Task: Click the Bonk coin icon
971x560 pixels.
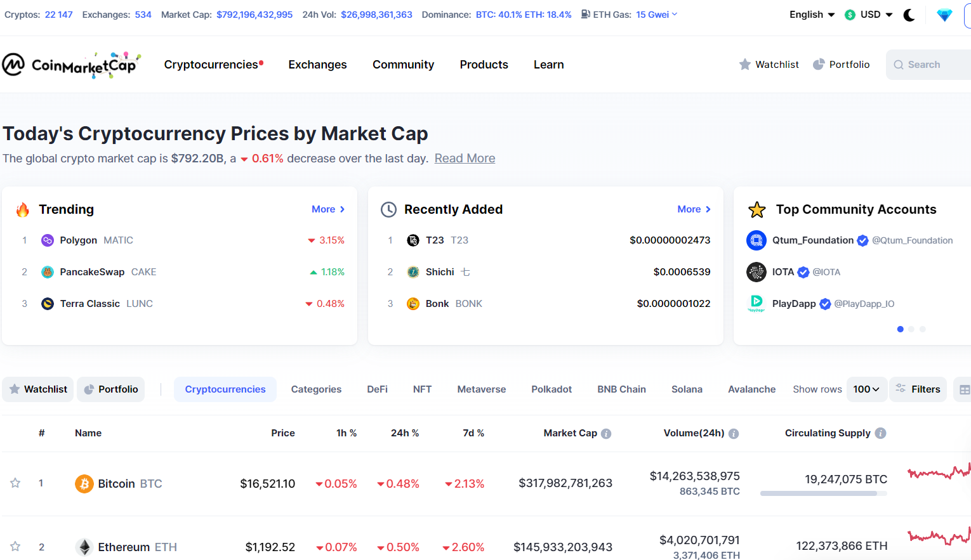Action: (x=413, y=304)
